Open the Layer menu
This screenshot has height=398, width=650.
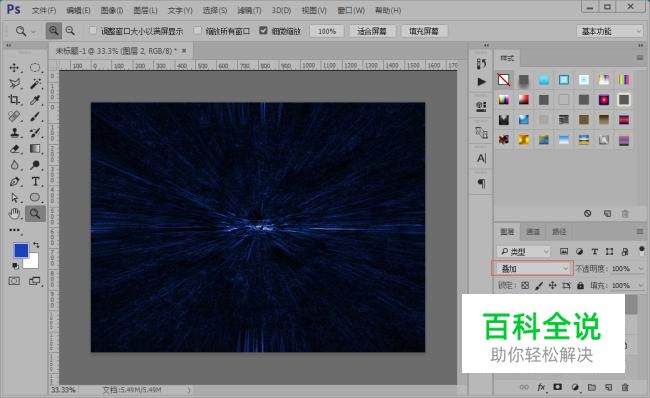[146, 10]
